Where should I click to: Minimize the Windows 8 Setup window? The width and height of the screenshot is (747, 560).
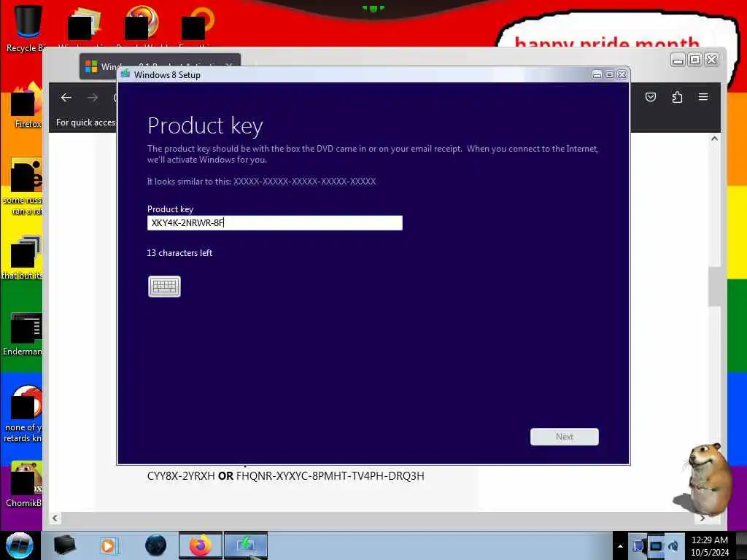coord(597,75)
